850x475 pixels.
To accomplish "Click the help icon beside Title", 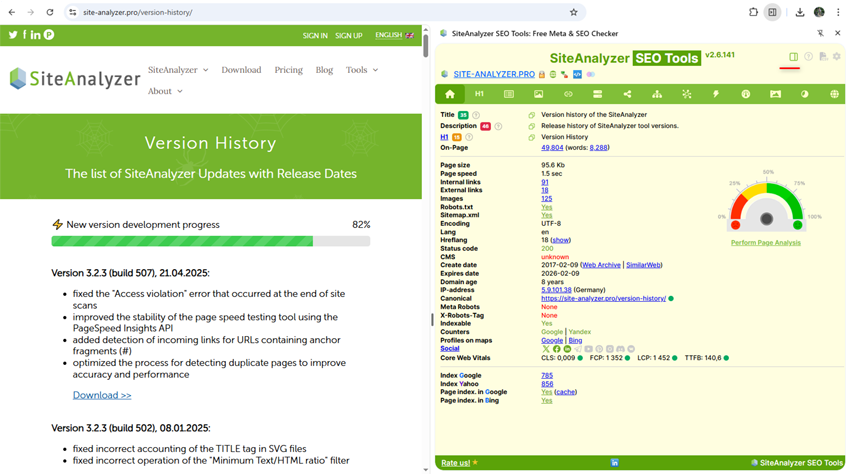I will [476, 115].
